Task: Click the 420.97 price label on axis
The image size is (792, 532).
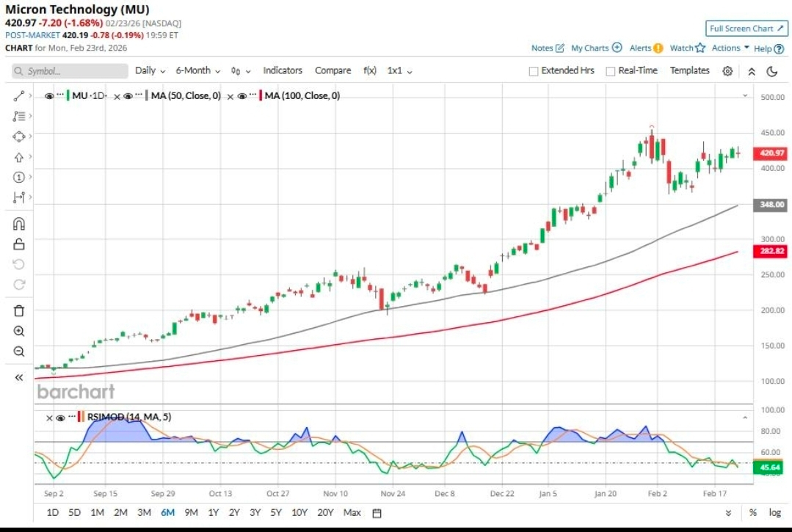Action: (770, 153)
